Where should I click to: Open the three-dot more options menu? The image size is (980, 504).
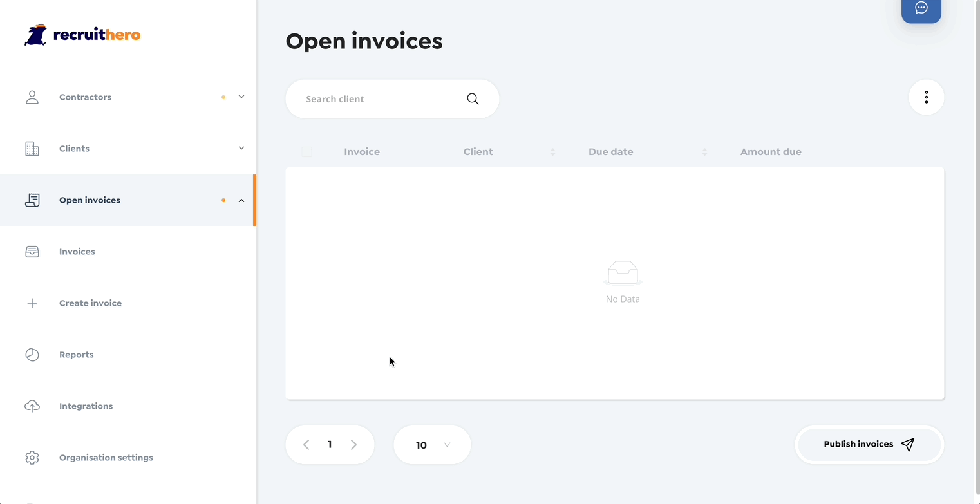[926, 97]
